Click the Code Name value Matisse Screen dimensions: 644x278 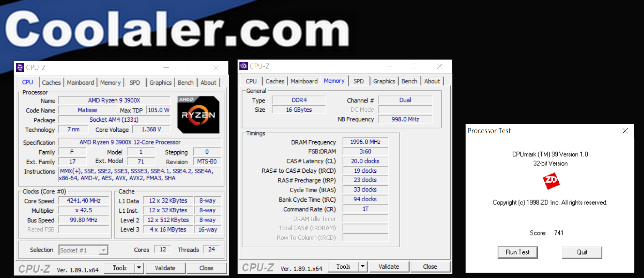click(x=87, y=110)
